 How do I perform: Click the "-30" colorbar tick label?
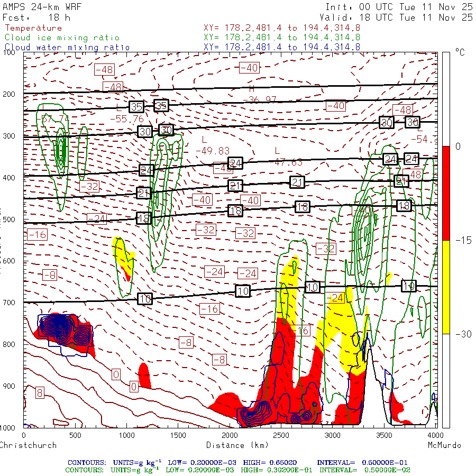coord(463,334)
